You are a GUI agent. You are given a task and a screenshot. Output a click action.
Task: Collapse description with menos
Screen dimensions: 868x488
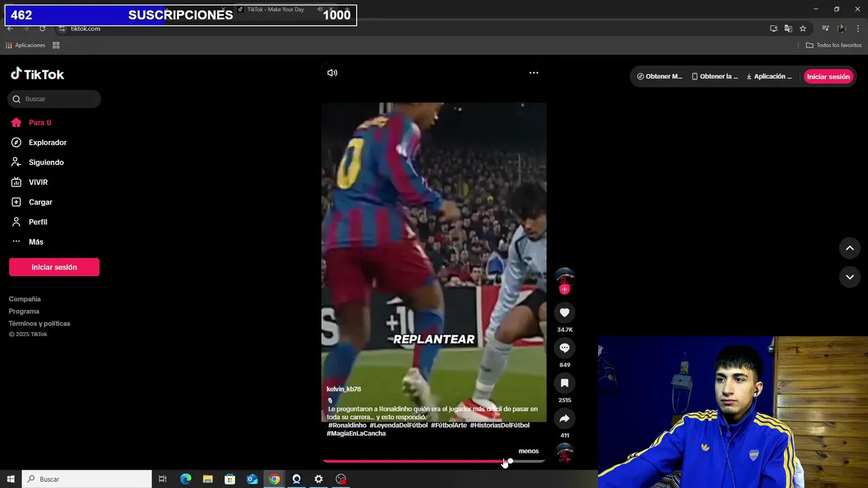[528, 451]
